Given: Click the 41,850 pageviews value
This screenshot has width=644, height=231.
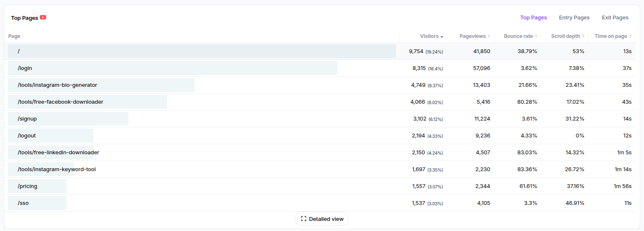Looking at the screenshot, I should [x=482, y=51].
